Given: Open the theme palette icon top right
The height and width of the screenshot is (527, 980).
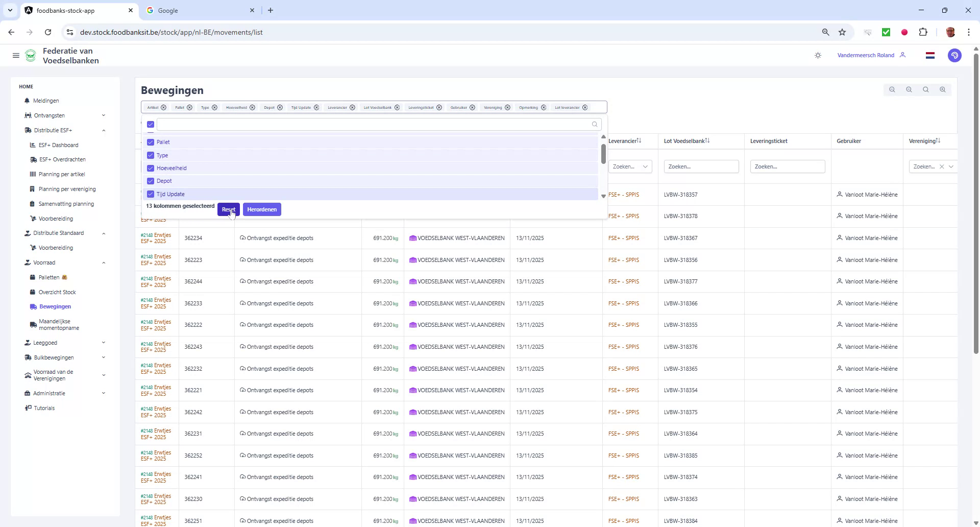Looking at the screenshot, I should coord(955,55).
